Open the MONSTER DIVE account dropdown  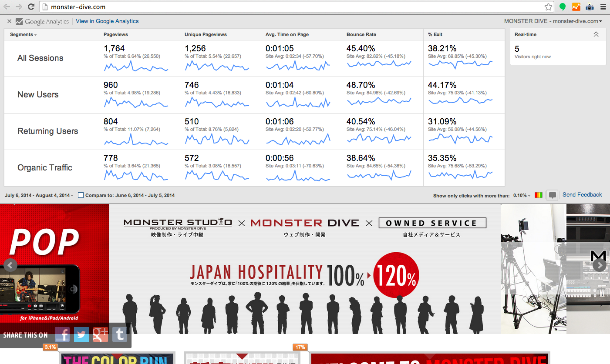(553, 21)
